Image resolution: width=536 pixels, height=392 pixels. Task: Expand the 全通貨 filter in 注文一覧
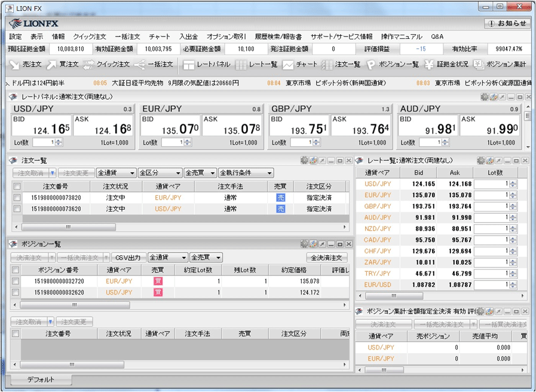(117, 173)
